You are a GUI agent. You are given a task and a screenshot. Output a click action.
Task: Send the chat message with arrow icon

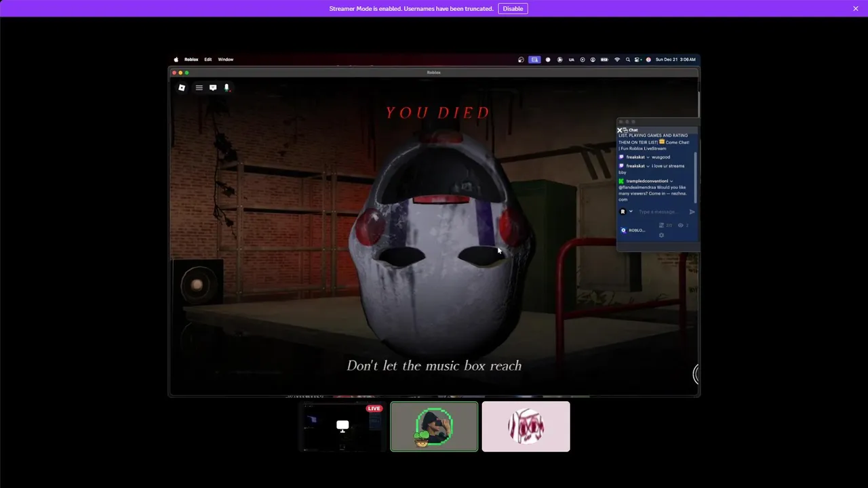pyautogui.click(x=692, y=211)
